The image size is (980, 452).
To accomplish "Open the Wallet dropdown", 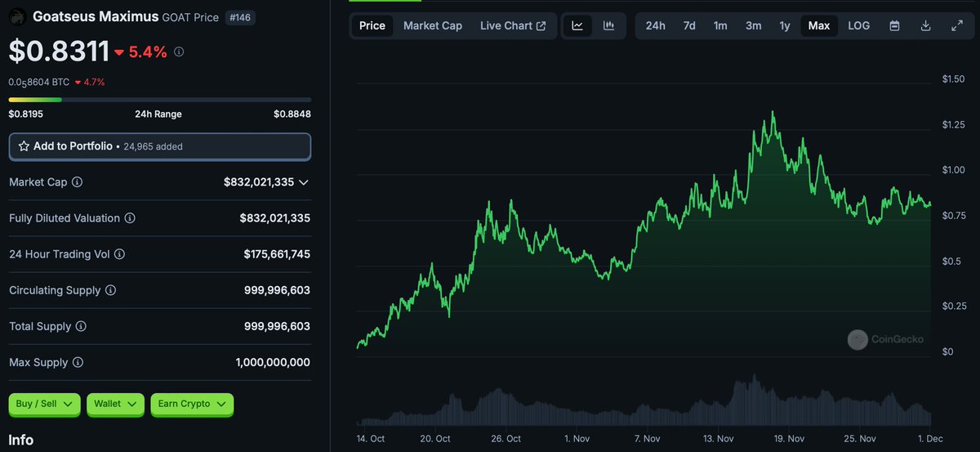I will [x=115, y=404].
